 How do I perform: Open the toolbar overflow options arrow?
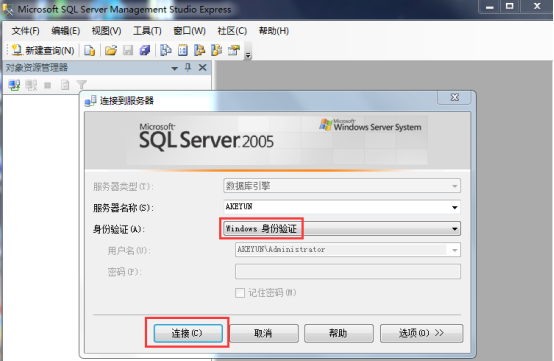248,55
